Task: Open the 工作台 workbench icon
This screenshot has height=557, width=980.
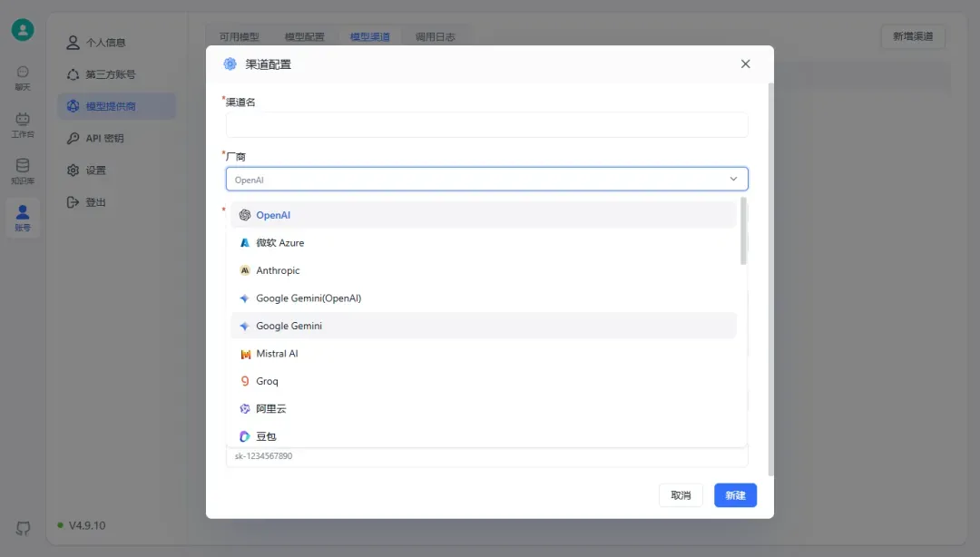Action: (x=23, y=125)
